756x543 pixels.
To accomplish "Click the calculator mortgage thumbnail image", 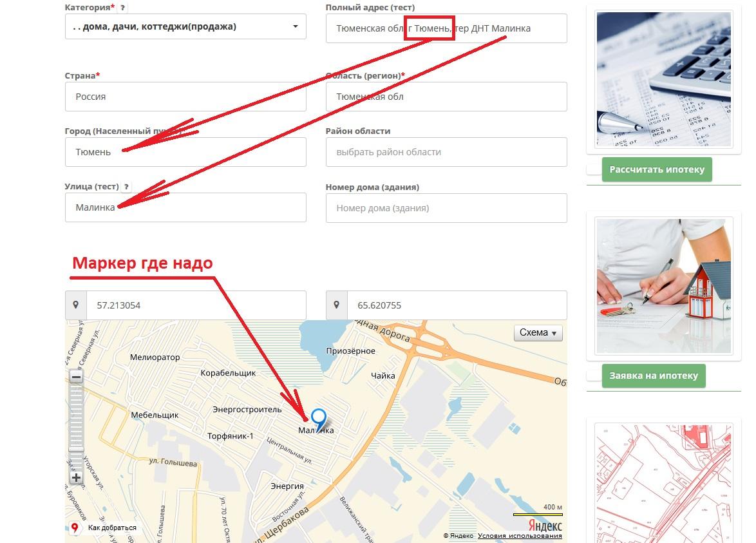I will click(664, 79).
